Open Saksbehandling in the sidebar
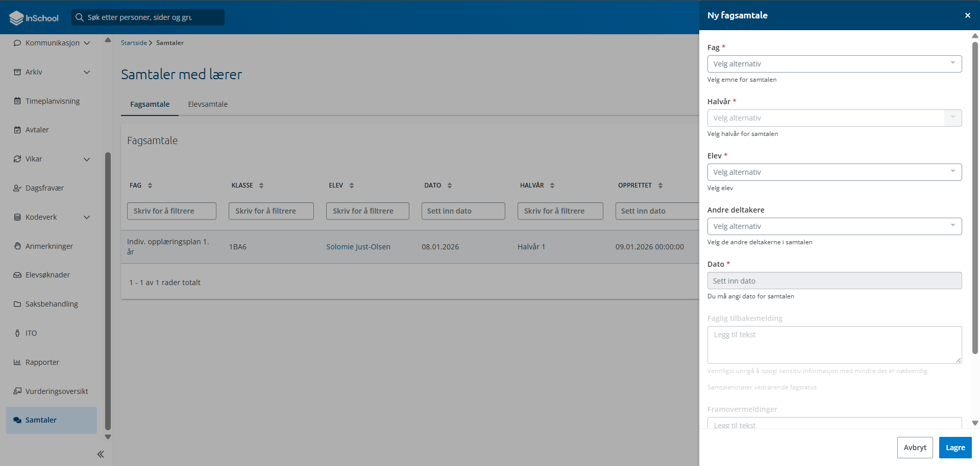Viewport: 980px width, 466px height. [x=52, y=304]
